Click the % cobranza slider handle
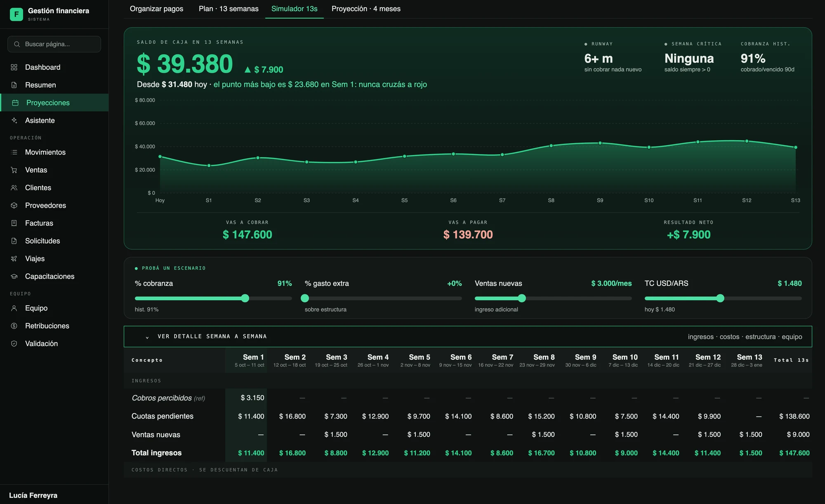The height and width of the screenshot is (504, 825). [x=245, y=298]
